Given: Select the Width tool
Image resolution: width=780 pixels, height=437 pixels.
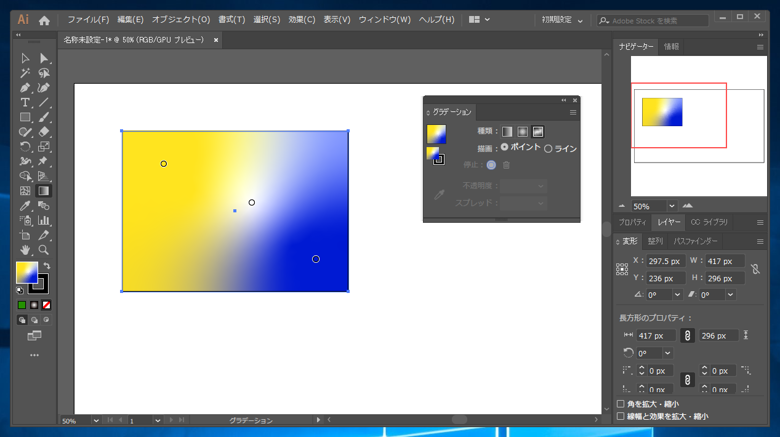Looking at the screenshot, I should coord(25,161).
